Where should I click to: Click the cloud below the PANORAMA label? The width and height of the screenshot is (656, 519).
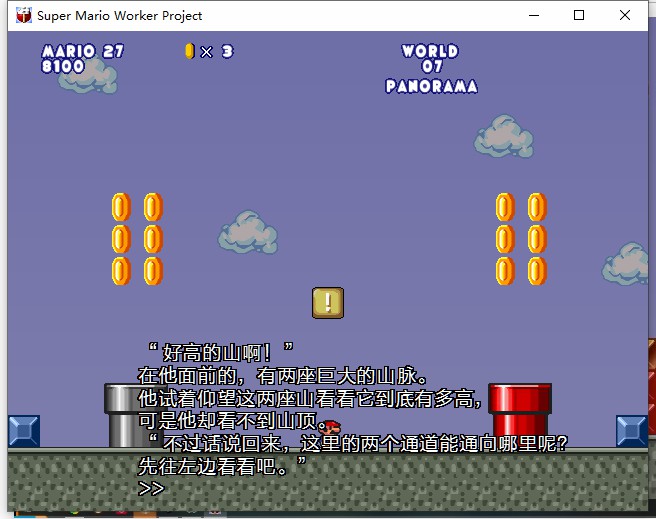[x=504, y=136]
